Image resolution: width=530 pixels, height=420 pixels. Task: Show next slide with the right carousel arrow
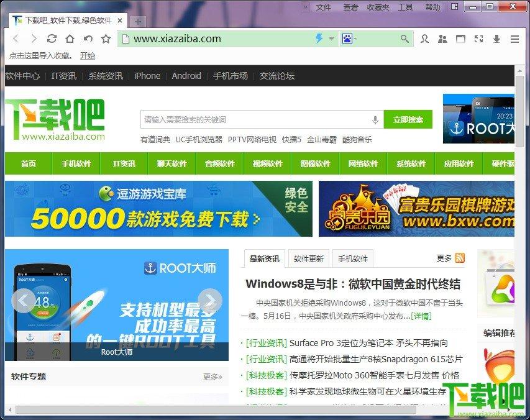pos(210,300)
